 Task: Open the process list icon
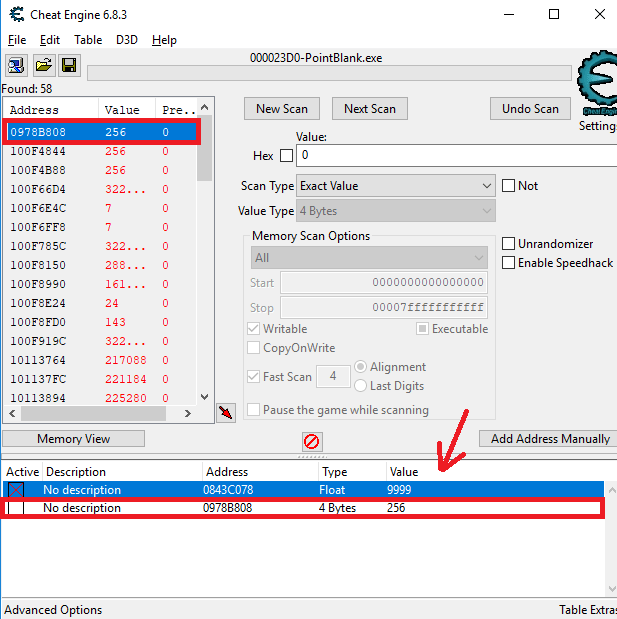[x=16, y=66]
